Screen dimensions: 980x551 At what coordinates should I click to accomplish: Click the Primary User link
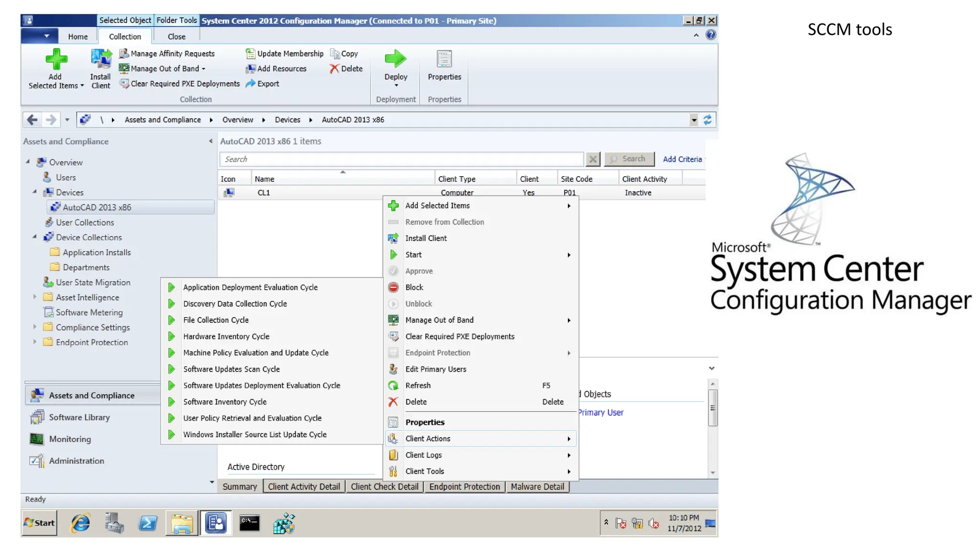(x=601, y=412)
